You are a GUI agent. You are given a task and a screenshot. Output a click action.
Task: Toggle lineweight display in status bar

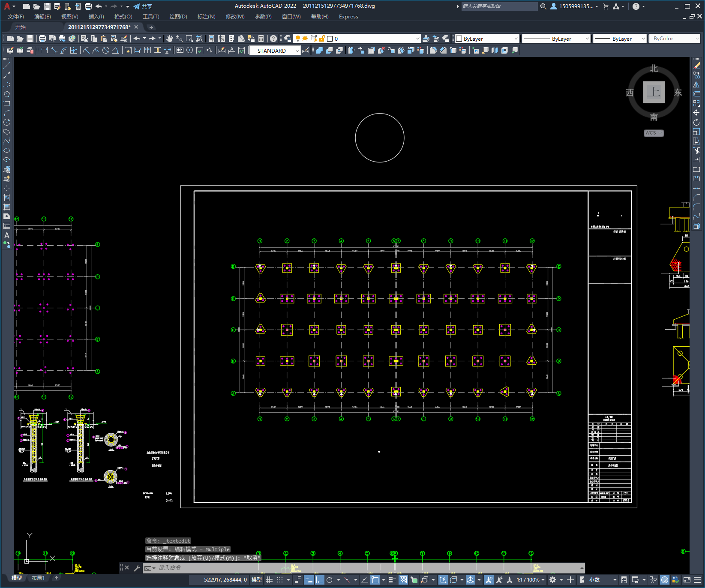392,580
